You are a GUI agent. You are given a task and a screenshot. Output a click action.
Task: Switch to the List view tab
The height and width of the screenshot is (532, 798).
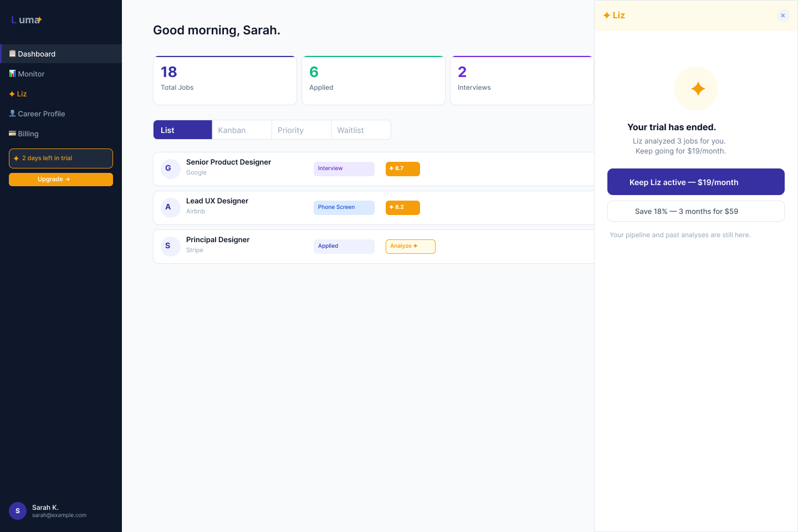pos(183,130)
